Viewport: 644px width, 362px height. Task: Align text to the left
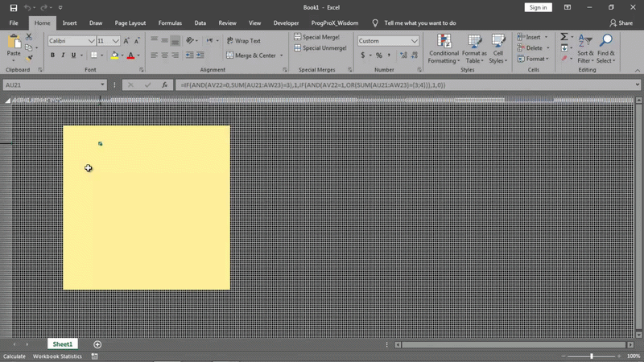click(154, 55)
